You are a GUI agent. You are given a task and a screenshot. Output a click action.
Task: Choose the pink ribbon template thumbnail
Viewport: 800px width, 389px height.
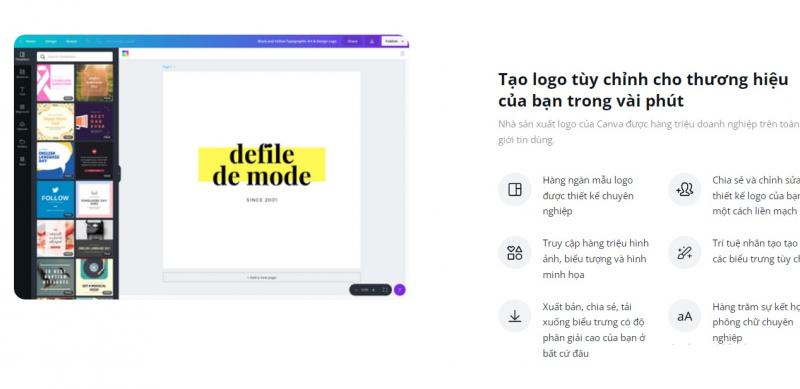56,82
